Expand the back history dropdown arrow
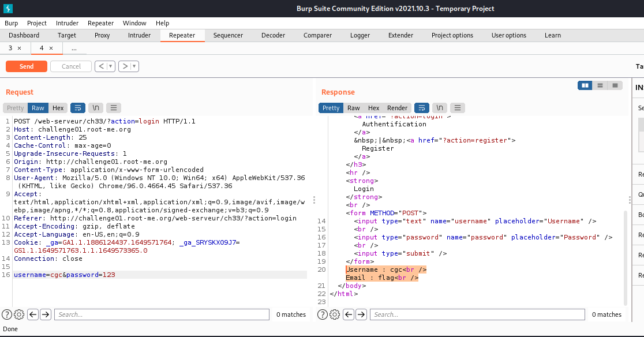 click(110, 66)
